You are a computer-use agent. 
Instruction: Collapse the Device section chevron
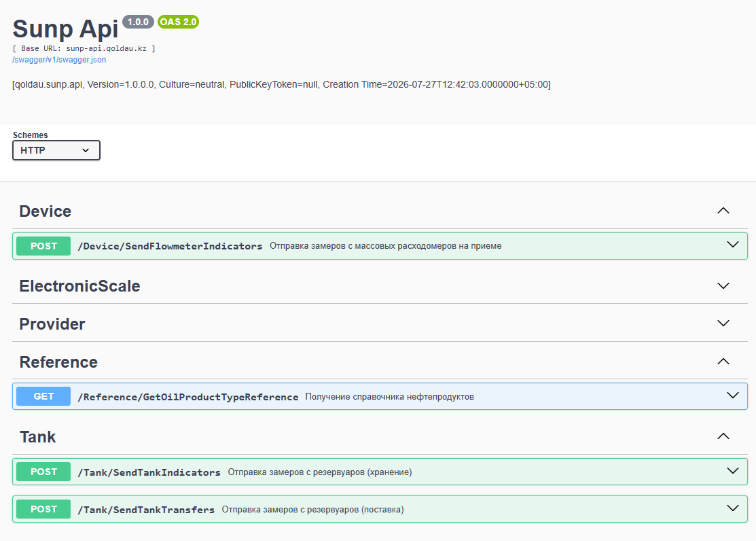(x=723, y=211)
